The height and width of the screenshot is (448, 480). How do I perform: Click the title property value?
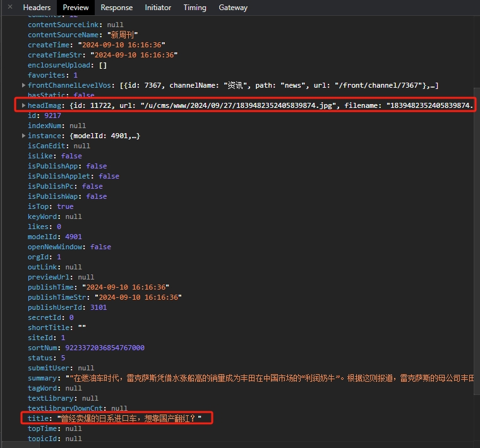[129, 418]
